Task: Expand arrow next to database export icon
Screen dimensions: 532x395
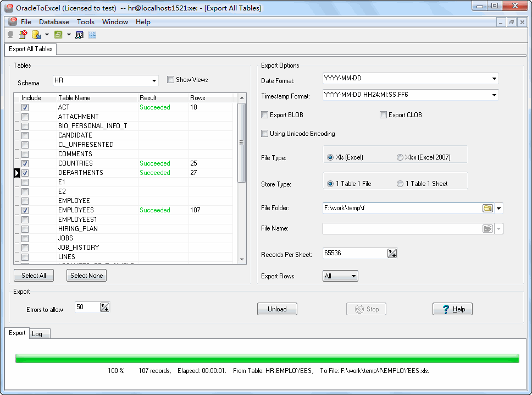Action: [x=47, y=35]
